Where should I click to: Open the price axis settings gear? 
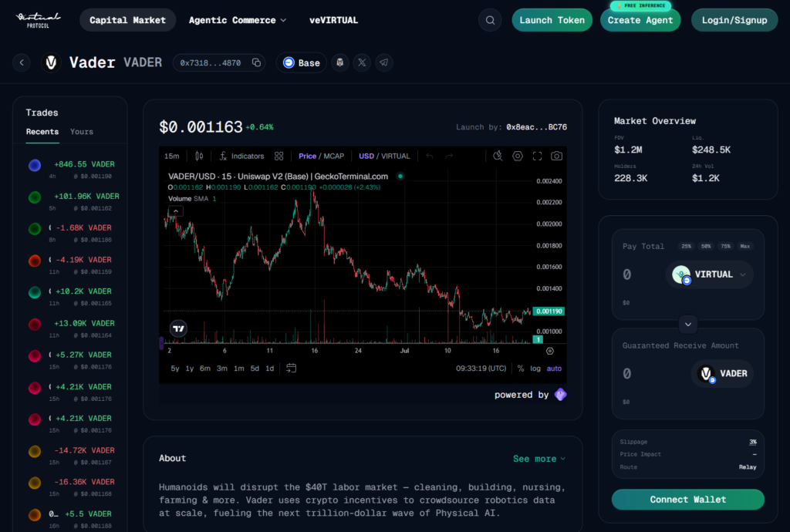point(549,351)
